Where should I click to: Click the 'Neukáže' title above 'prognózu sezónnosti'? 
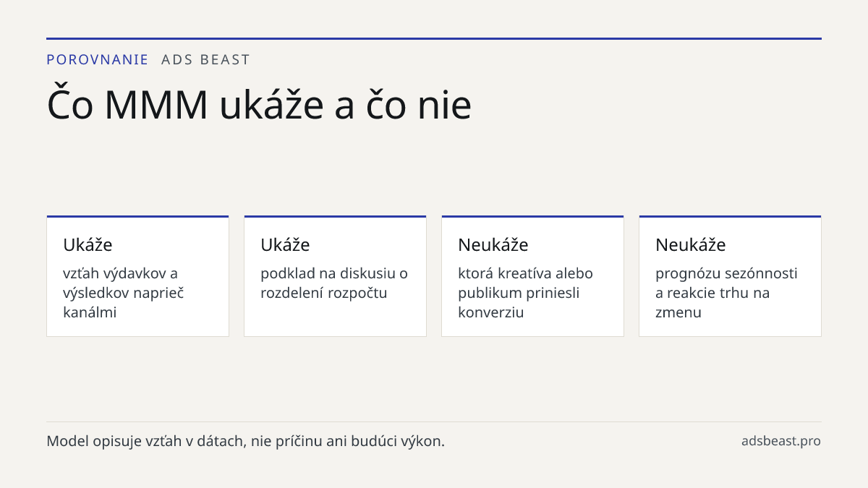[x=691, y=245]
